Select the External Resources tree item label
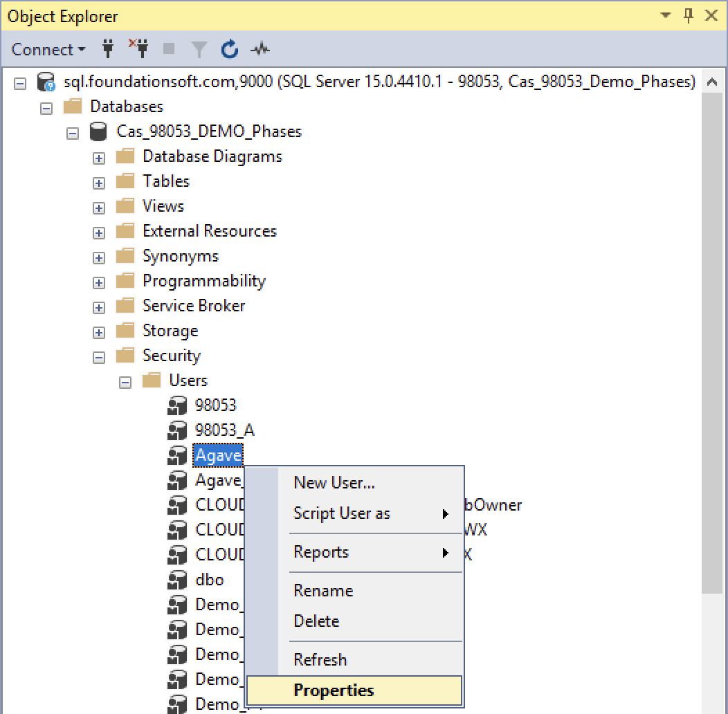This screenshot has width=728, height=714. coord(210,230)
